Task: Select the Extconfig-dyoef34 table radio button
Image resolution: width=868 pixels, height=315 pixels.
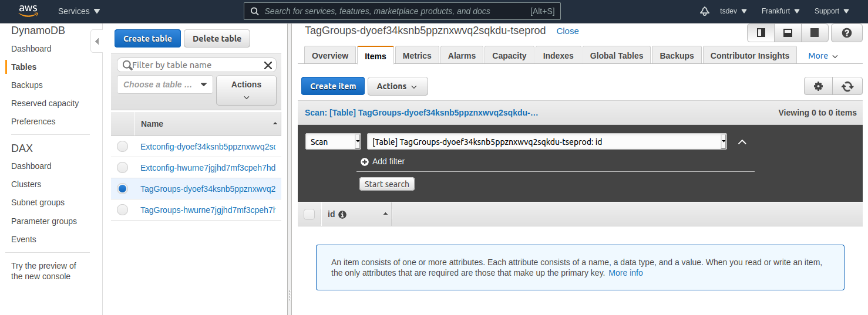Action: click(x=122, y=146)
